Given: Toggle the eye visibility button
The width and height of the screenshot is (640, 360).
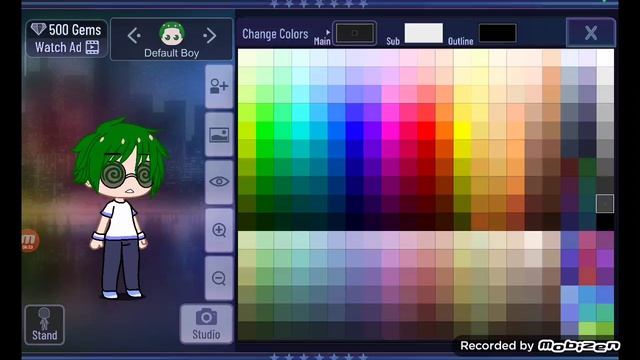Looking at the screenshot, I should coord(219,182).
